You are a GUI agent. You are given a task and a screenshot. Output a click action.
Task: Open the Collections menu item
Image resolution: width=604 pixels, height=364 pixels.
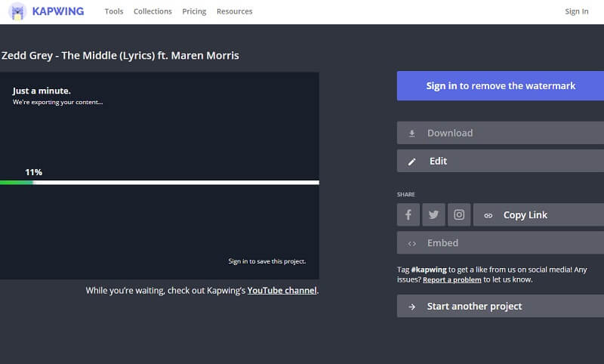[153, 11]
